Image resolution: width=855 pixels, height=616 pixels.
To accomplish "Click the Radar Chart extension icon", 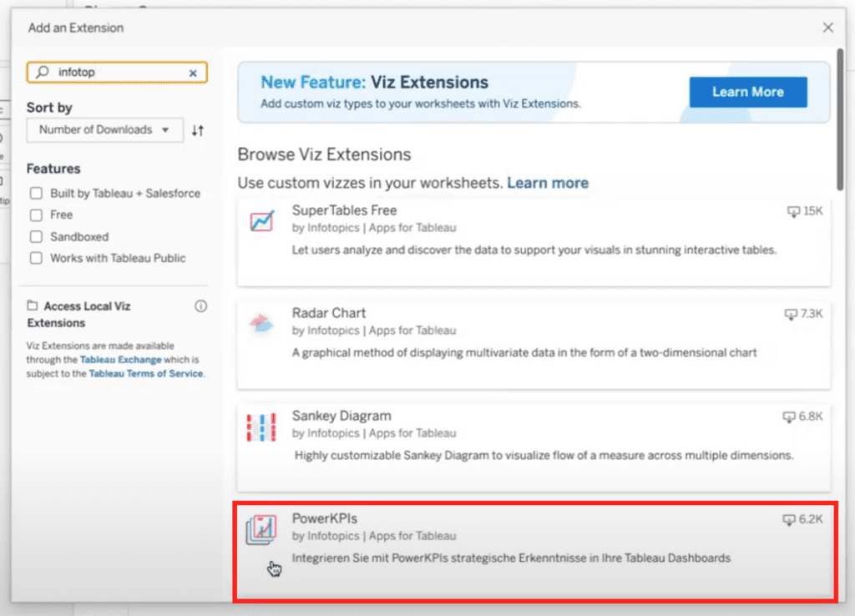I will click(x=261, y=323).
